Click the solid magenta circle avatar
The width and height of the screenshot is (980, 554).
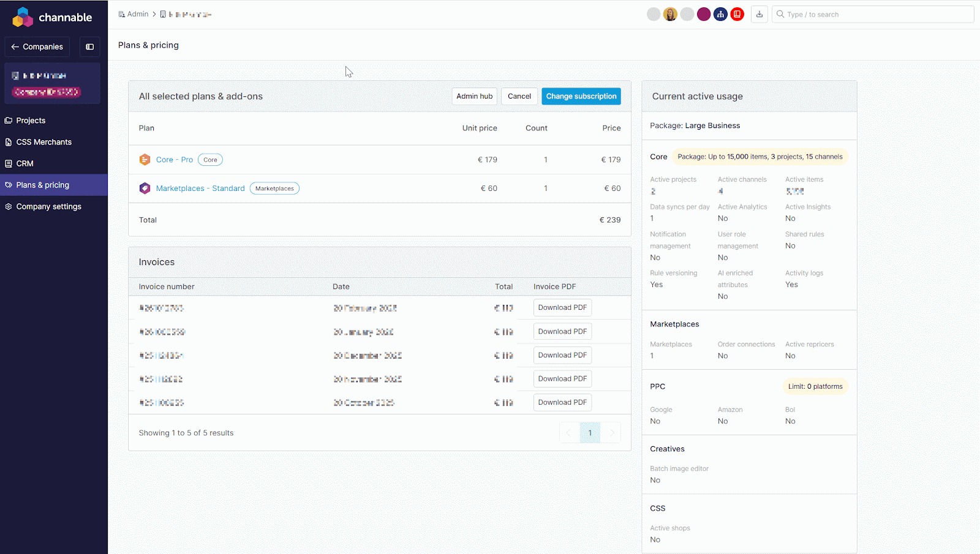(704, 14)
